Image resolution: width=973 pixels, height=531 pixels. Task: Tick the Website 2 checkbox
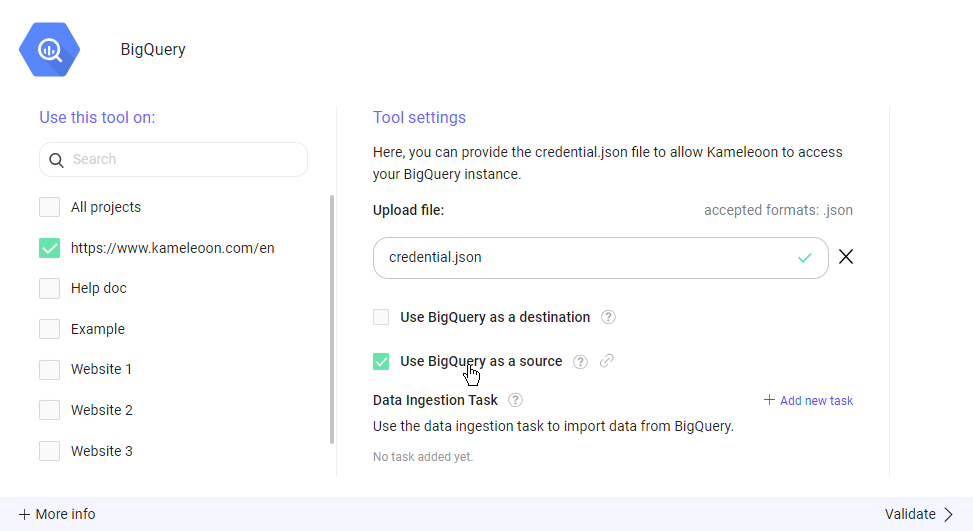click(49, 410)
